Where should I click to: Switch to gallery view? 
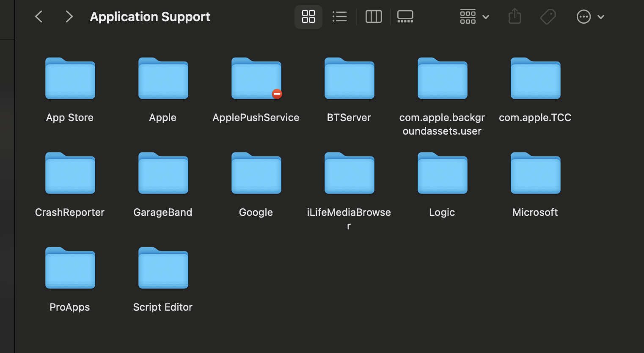405,17
